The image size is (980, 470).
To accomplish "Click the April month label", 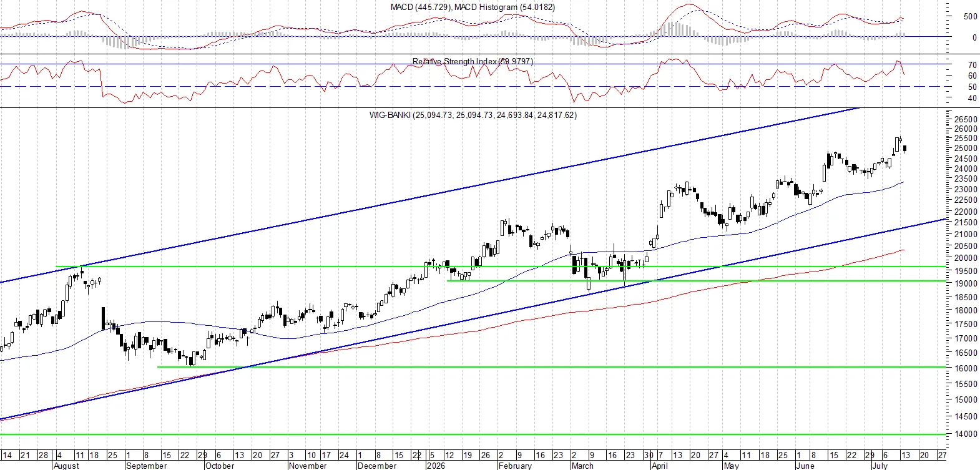I will (x=660, y=466).
